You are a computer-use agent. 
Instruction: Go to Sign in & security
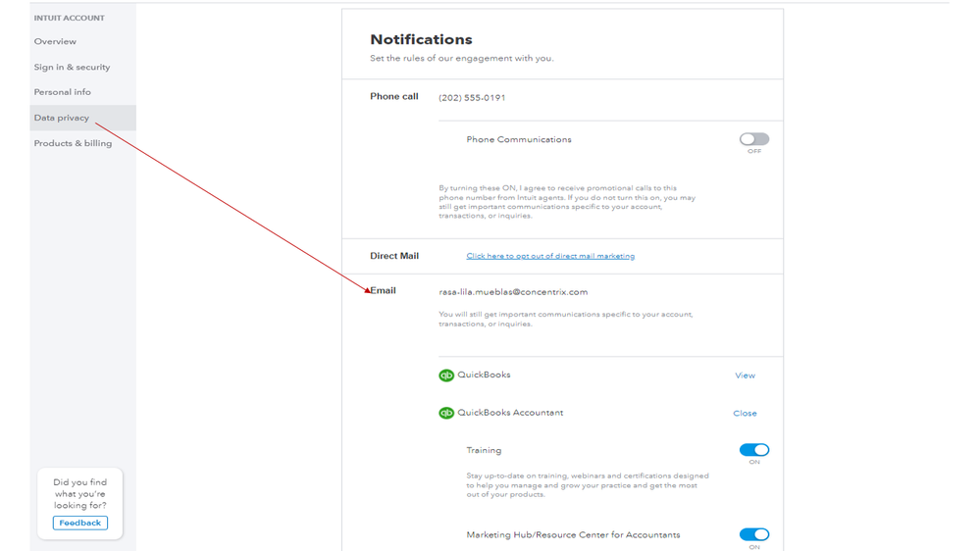(x=72, y=68)
